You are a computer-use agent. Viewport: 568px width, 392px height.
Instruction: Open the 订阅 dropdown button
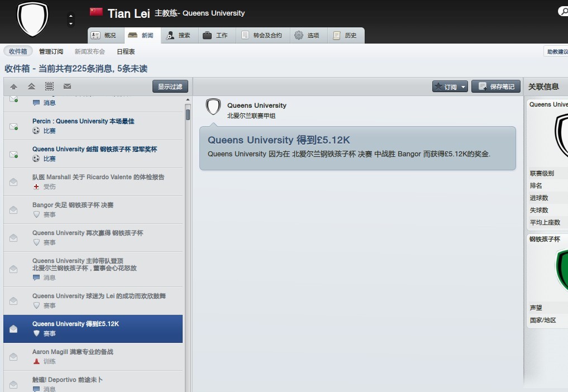click(450, 87)
